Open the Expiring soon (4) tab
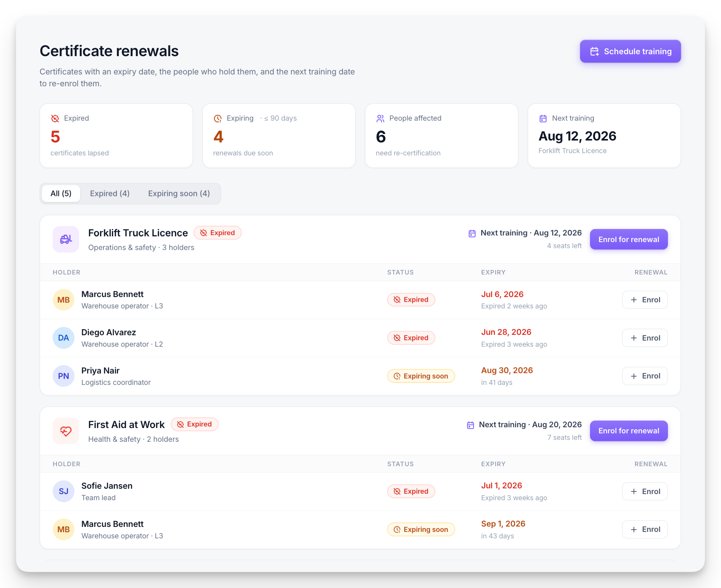Image resolution: width=721 pixels, height=588 pixels. click(179, 194)
